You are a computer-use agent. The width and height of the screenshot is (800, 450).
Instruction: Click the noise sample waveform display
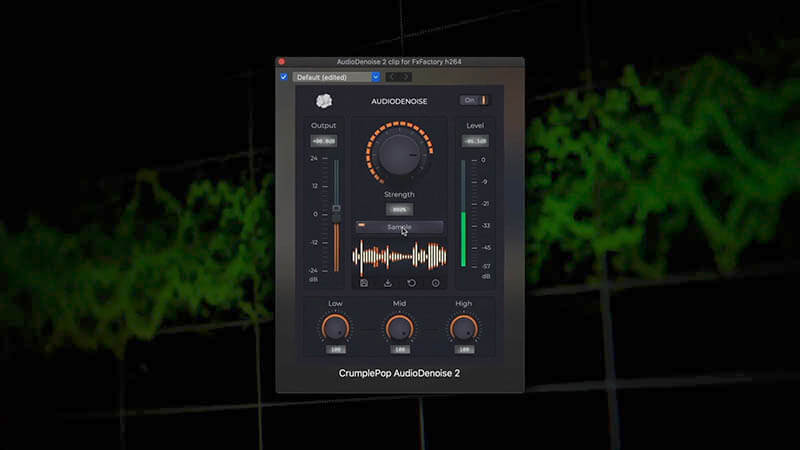(399, 256)
